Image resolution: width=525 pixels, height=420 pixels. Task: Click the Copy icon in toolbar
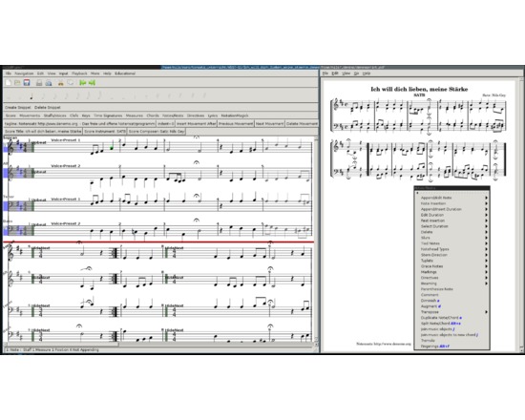click(x=71, y=83)
